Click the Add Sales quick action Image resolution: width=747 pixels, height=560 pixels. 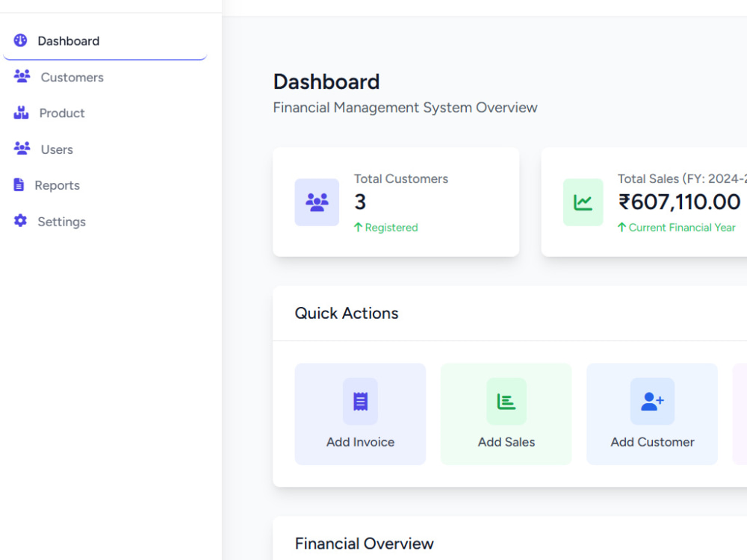click(x=506, y=414)
